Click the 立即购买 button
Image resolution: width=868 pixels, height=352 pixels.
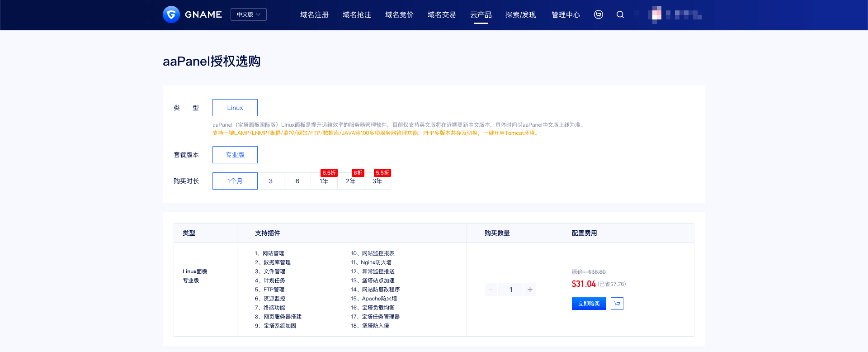coord(589,304)
